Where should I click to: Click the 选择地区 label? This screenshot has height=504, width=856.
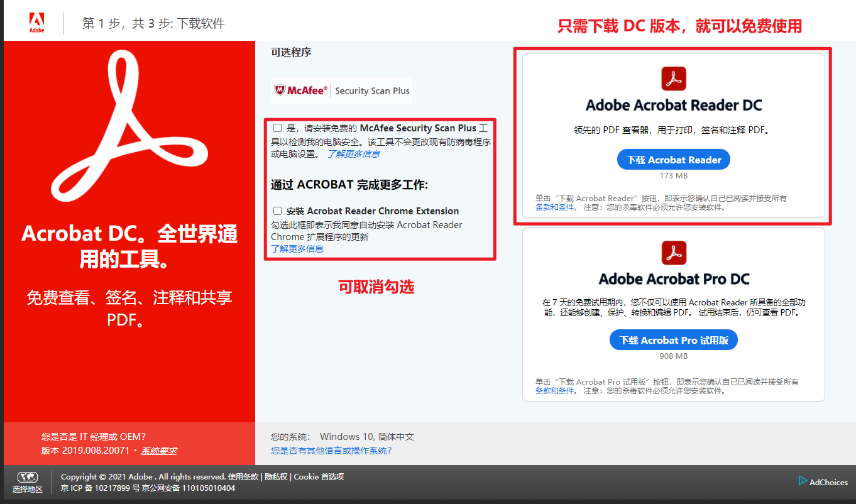28,490
